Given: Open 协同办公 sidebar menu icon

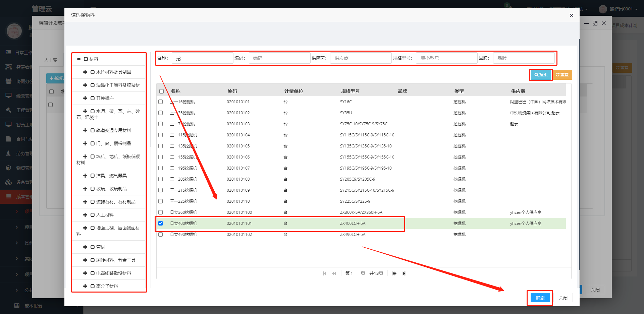Looking at the screenshot, I should tap(9, 81).
